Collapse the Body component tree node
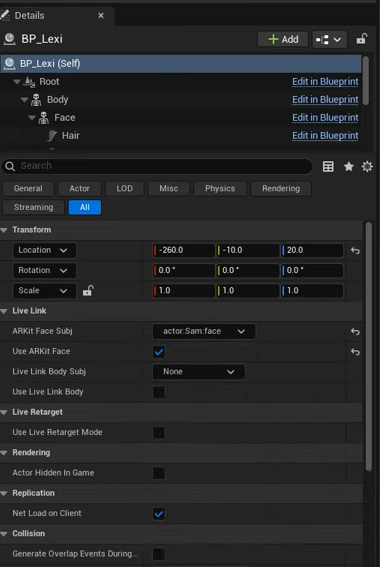380x567 pixels. [x=24, y=99]
